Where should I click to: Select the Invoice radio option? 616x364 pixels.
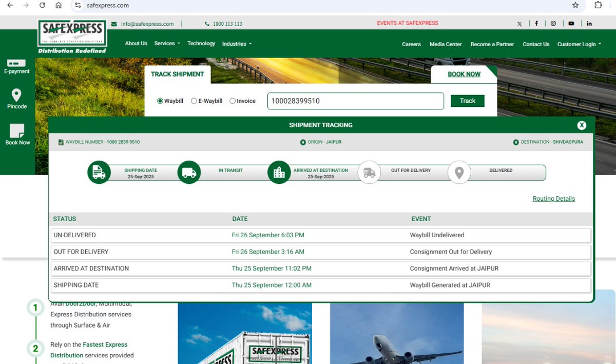[233, 101]
